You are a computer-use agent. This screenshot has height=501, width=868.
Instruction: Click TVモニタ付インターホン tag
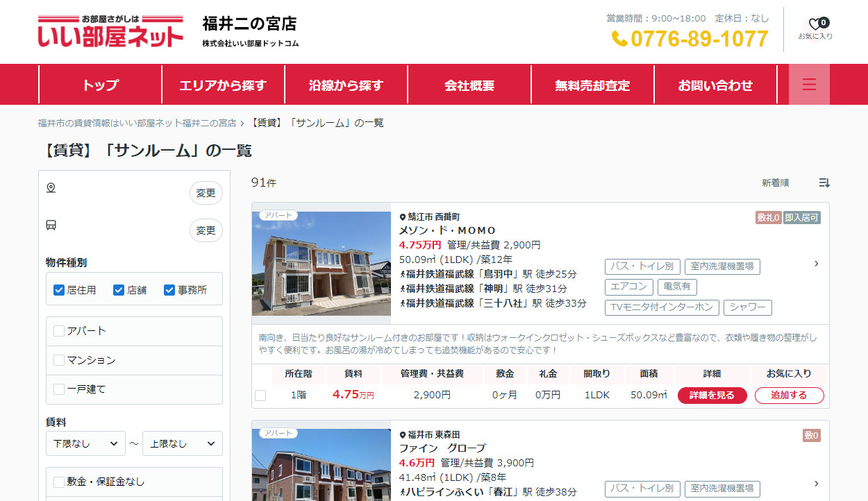click(x=662, y=307)
